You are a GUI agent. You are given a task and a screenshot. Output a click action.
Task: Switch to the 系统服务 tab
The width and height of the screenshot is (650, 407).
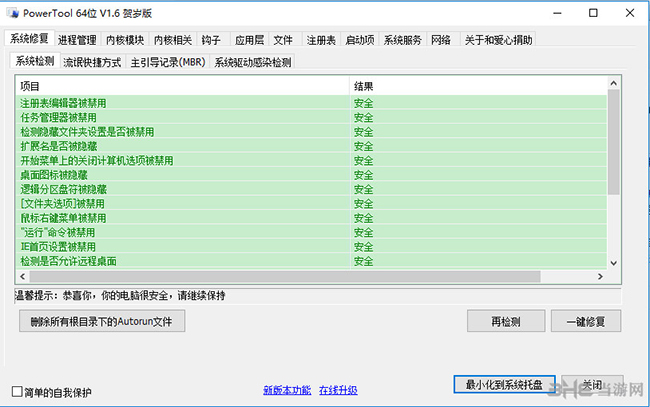(x=402, y=40)
